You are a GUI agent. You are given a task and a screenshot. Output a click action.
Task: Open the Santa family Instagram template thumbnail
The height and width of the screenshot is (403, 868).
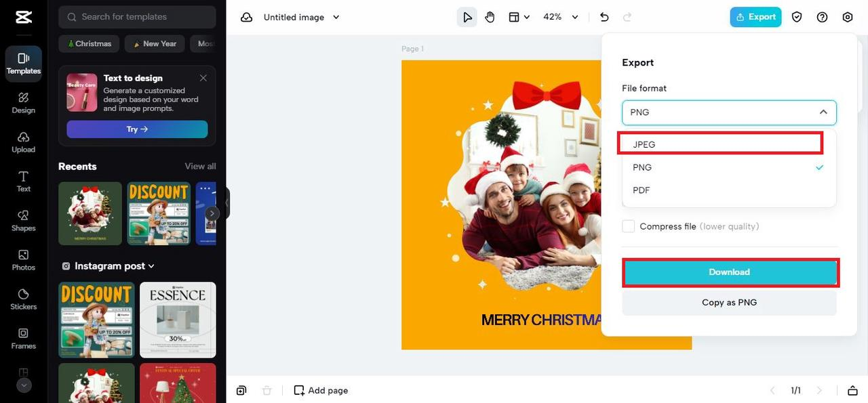(x=97, y=383)
